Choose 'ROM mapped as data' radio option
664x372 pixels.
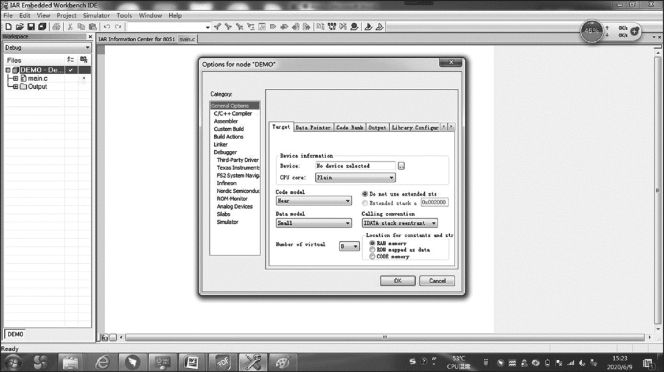[372, 250]
